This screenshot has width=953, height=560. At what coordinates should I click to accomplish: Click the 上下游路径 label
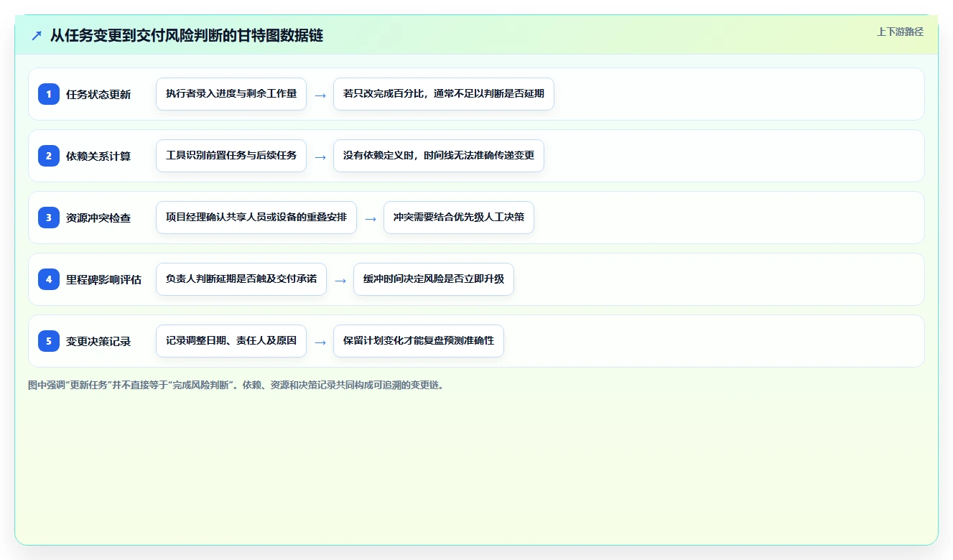coord(900,32)
